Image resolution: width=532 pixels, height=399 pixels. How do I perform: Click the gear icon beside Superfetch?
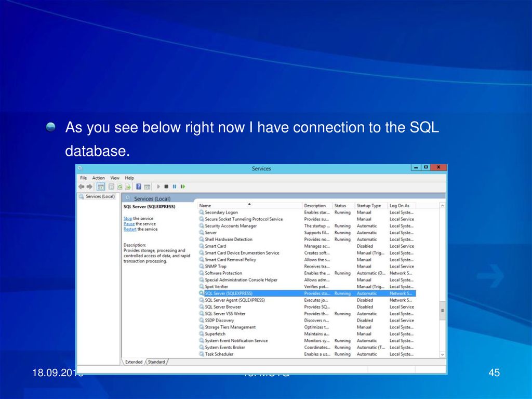pyautogui.click(x=202, y=334)
